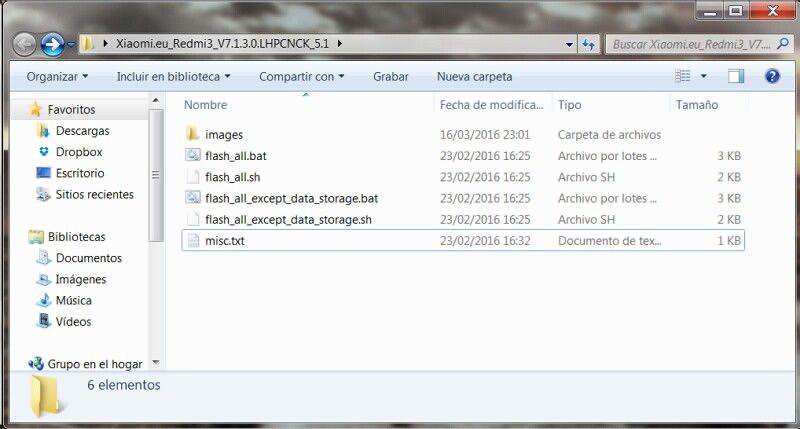Click the folder icon in address bar
Image resolution: width=800 pixels, height=429 pixels.
pyautogui.click(x=88, y=43)
